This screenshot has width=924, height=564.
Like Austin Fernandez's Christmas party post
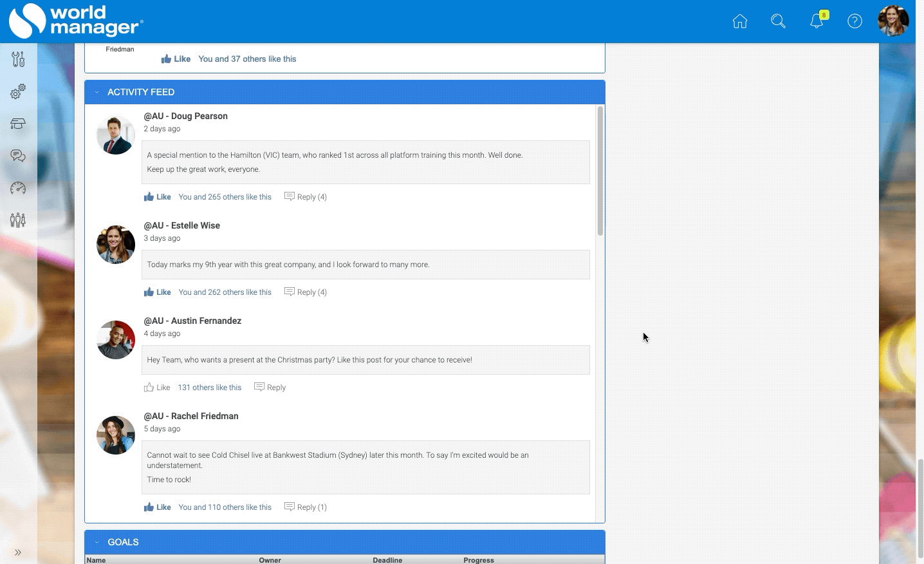tap(157, 388)
